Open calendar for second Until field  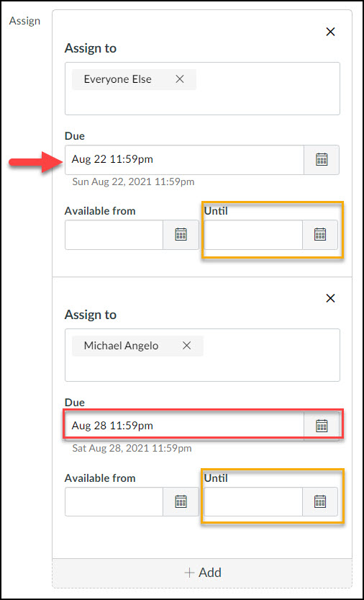(319, 501)
